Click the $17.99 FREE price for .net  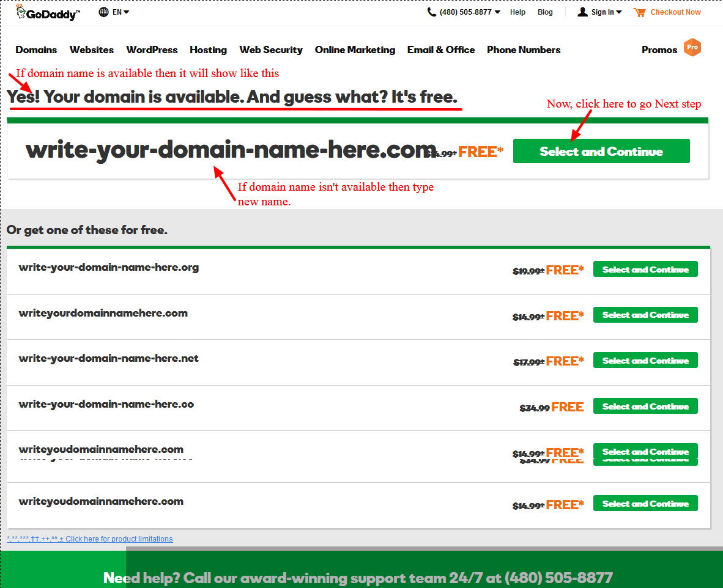[x=548, y=361]
